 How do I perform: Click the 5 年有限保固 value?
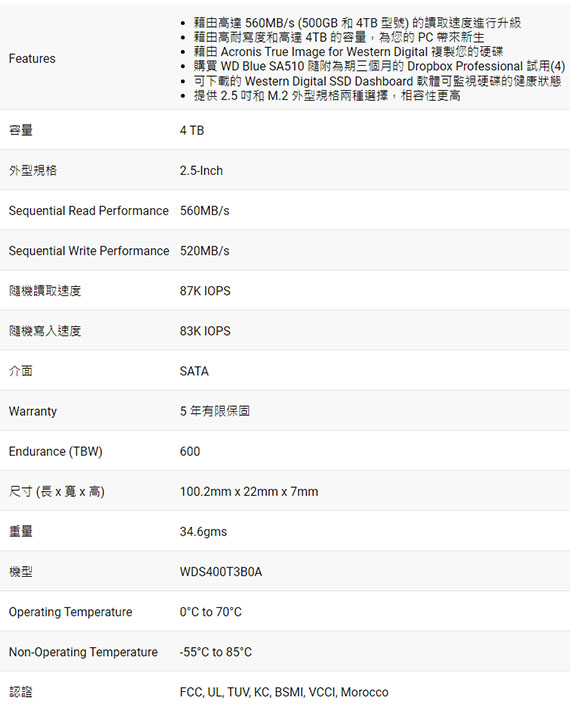click(215, 411)
